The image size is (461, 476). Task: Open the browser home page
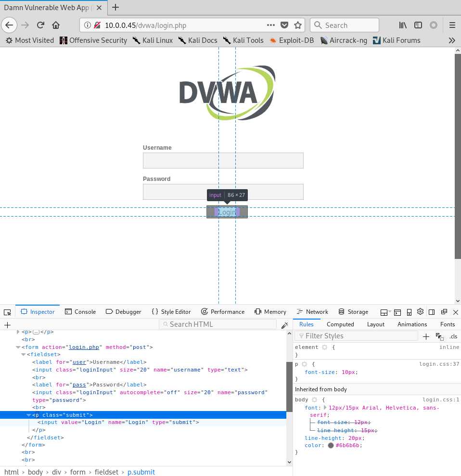(x=55, y=25)
